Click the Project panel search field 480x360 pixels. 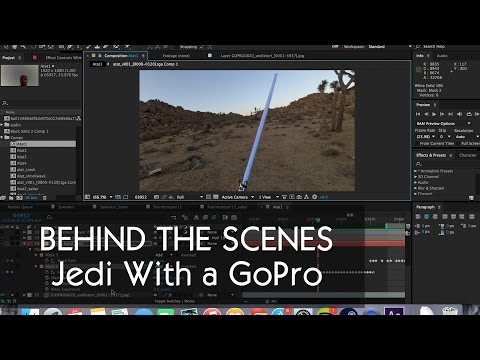(42, 103)
